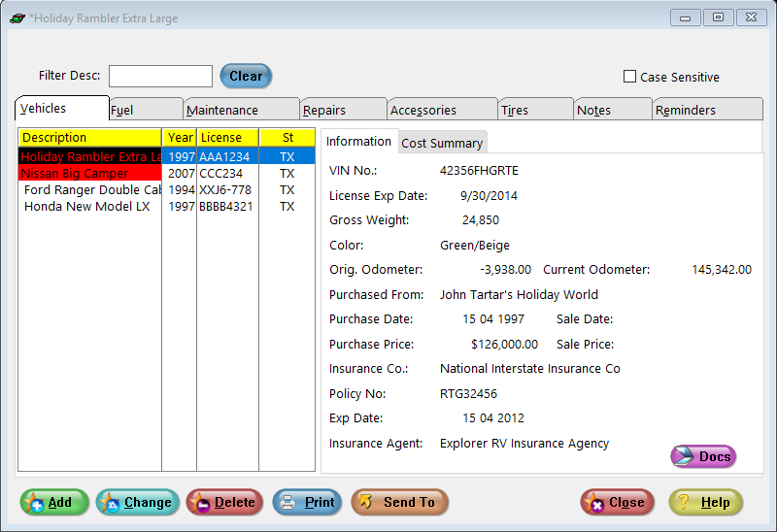The width and height of the screenshot is (777, 532).
Task: Sort by the St column header
Action: coord(287,137)
